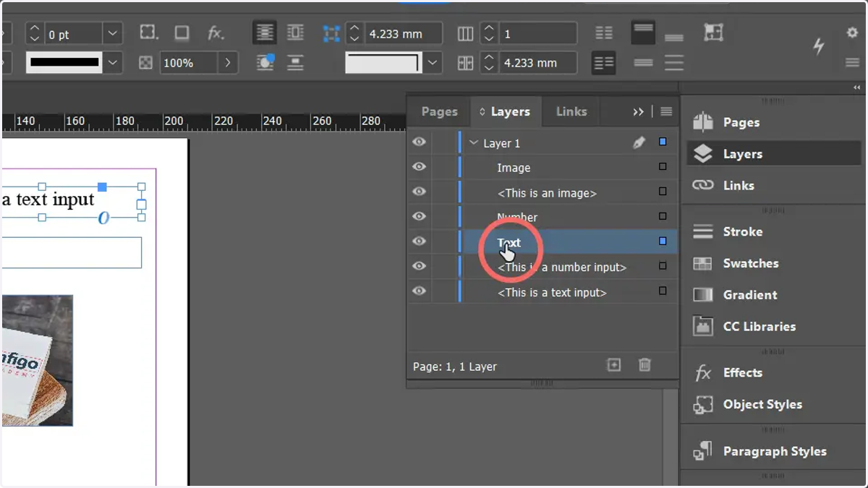The image size is (868, 488).
Task: Select the No Text Wrap icon
Action: pos(265,33)
